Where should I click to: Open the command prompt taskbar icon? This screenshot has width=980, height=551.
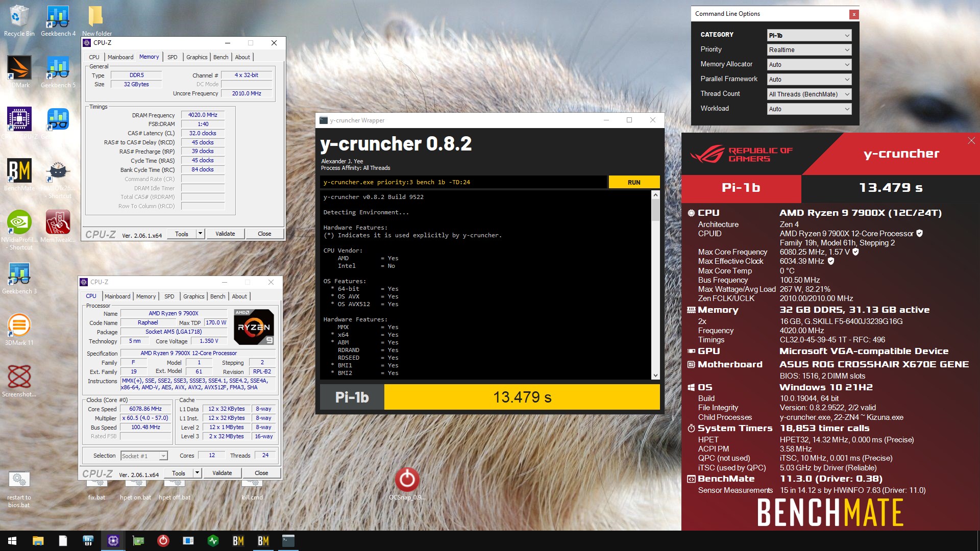tap(288, 541)
